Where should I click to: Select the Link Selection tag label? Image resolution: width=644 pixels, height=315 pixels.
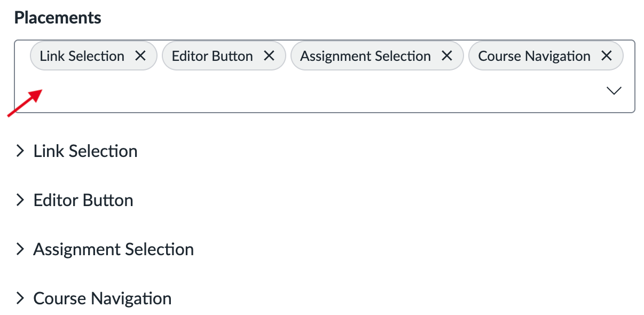tap(82, 56)
